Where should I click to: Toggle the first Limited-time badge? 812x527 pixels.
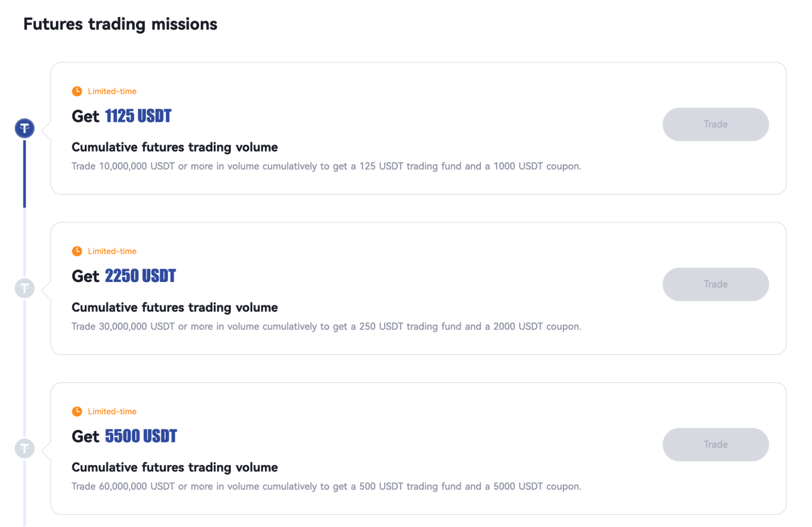tap(104, 91)
